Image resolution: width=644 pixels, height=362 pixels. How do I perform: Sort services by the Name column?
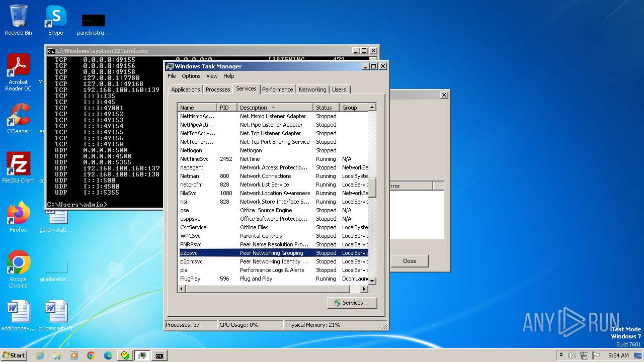pos(198,108)
